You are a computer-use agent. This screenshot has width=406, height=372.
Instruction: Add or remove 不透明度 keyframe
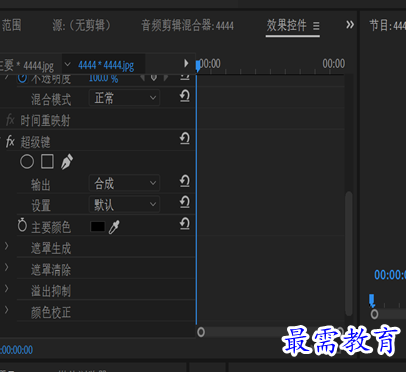click(x=154, y=78)
